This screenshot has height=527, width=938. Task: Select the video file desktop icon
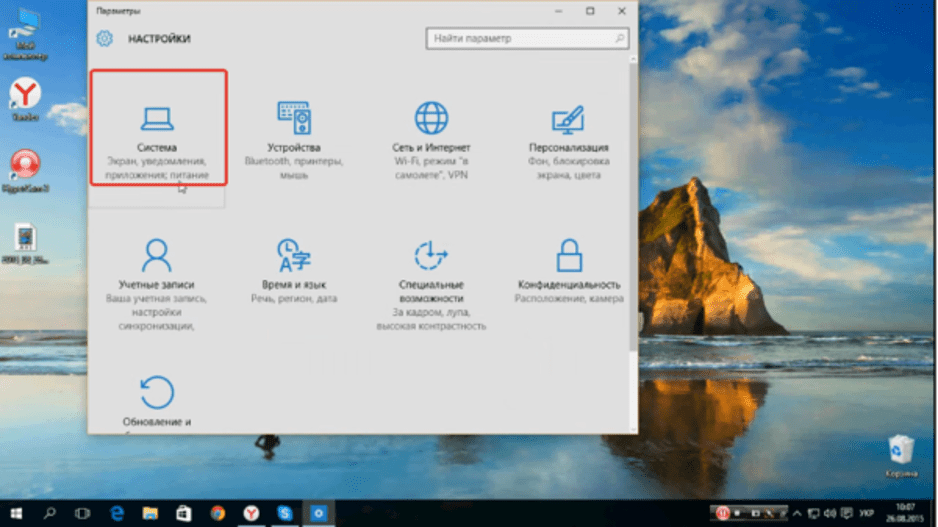25,244
